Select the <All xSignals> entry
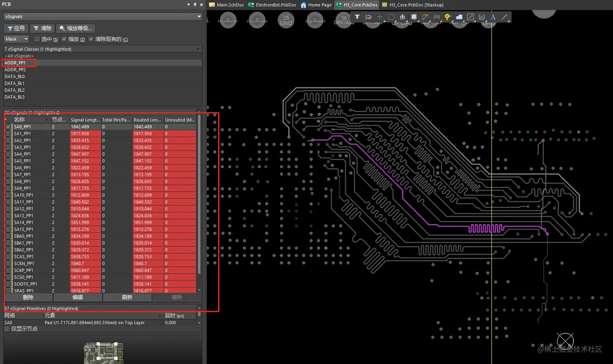The width and height of the screenshot is (613, 364). coord(103,56)
